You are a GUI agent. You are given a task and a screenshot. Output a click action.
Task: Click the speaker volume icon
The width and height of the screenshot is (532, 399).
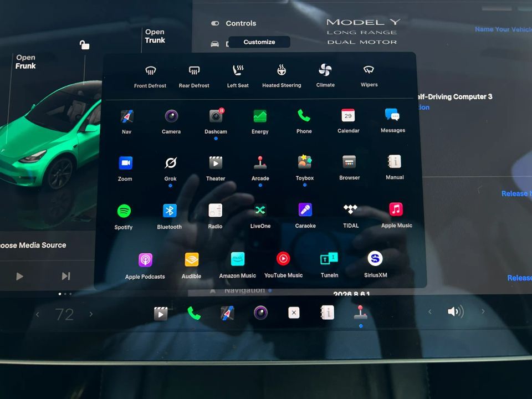click(x=456, y=311)
